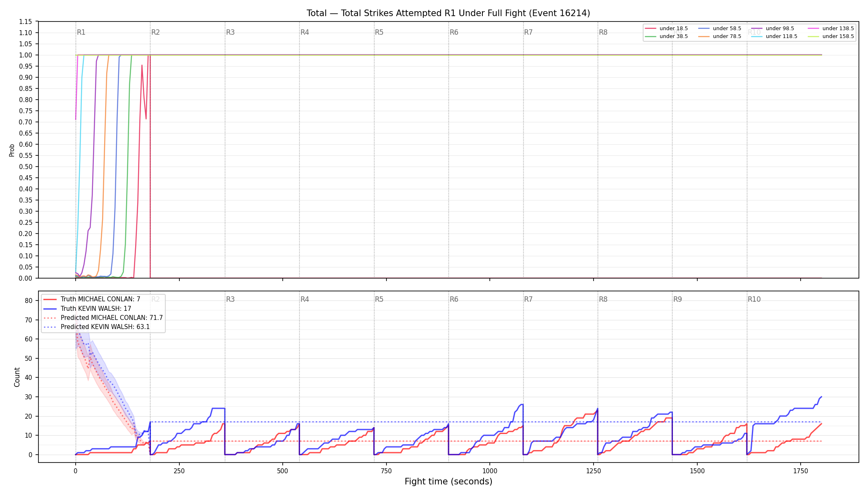The image size is (868, 496).
Task: Click the 1500 tick on the time axis
Action: (x=697, y=471)
